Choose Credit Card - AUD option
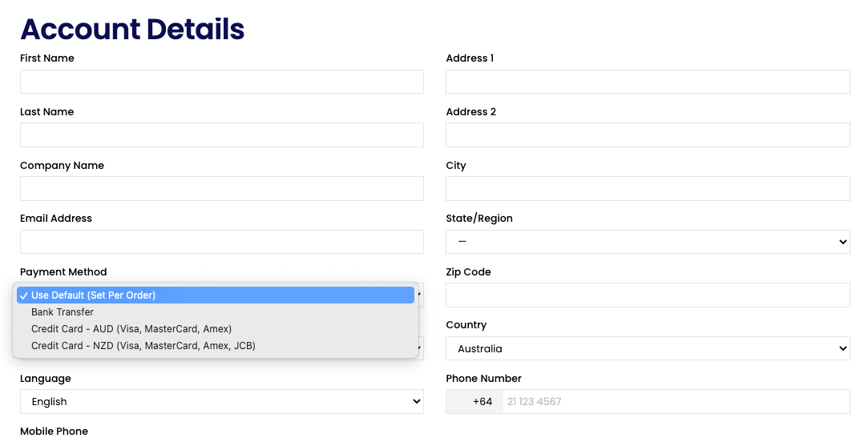This screenshot has height=442, width=868. 216,328
